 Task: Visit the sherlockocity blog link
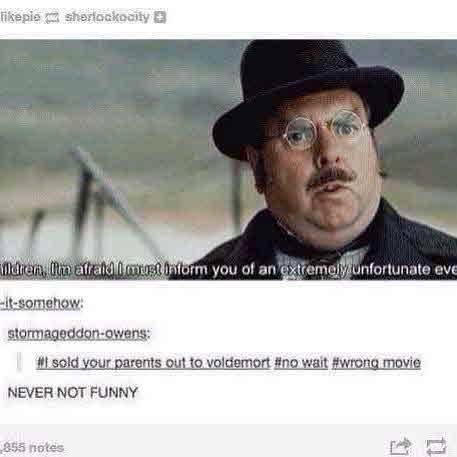[x=107, y=17]
